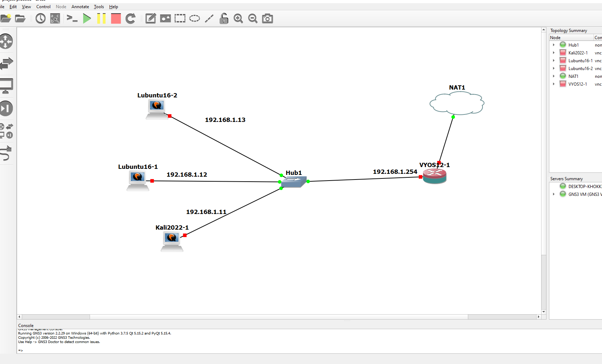Stop all nodes with red square button
The image size is (602, 364).
tap(116, 18)
